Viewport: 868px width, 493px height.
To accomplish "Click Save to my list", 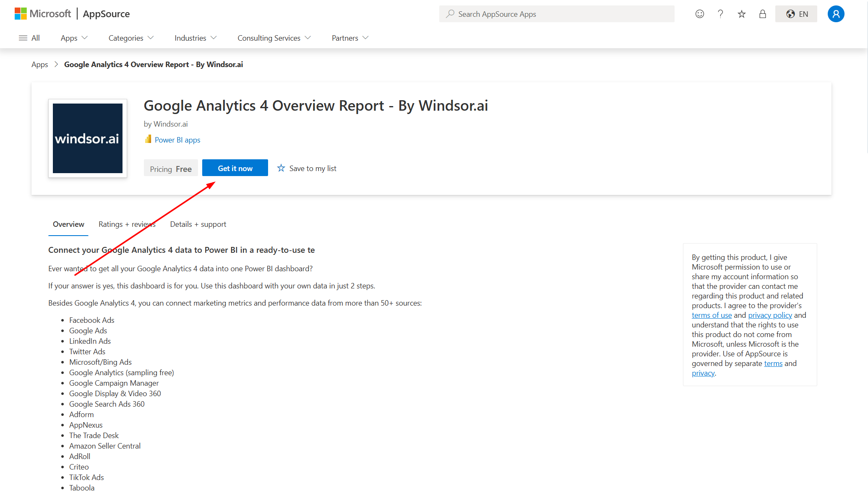I will [x=307, y=169].
